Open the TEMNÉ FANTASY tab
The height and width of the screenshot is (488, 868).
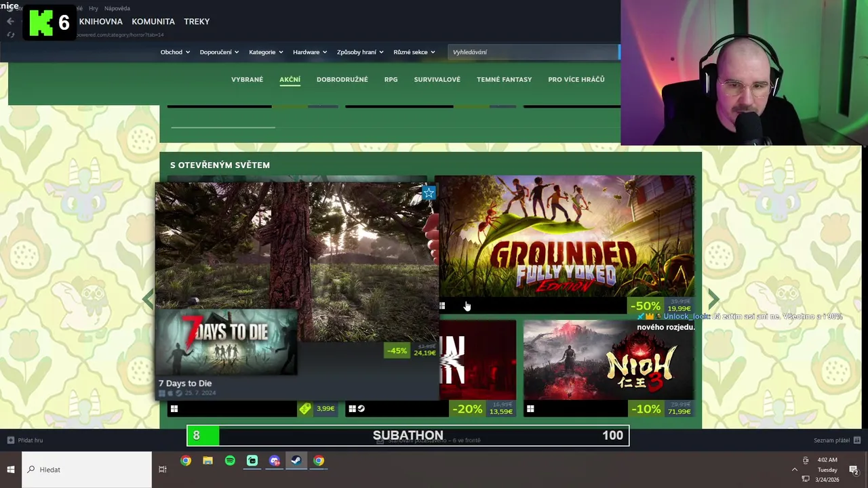(504, 79)
